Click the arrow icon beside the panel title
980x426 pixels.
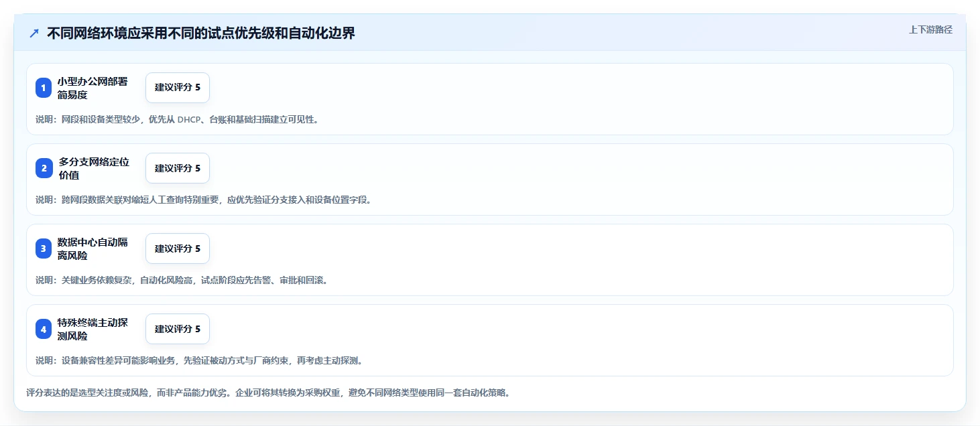click(x=34, y=33)
